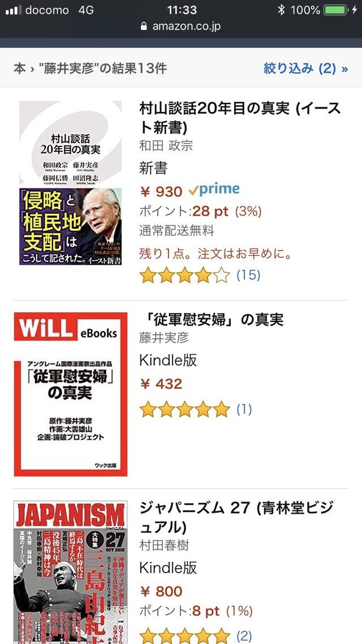
Task: Expand the 絞り込み (2) filter options
Action: [306, 68]
